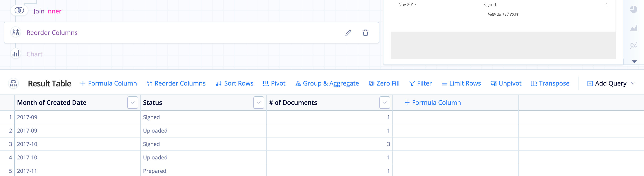
Task: Click the # of Documents column header
Action: pos(293,103)
